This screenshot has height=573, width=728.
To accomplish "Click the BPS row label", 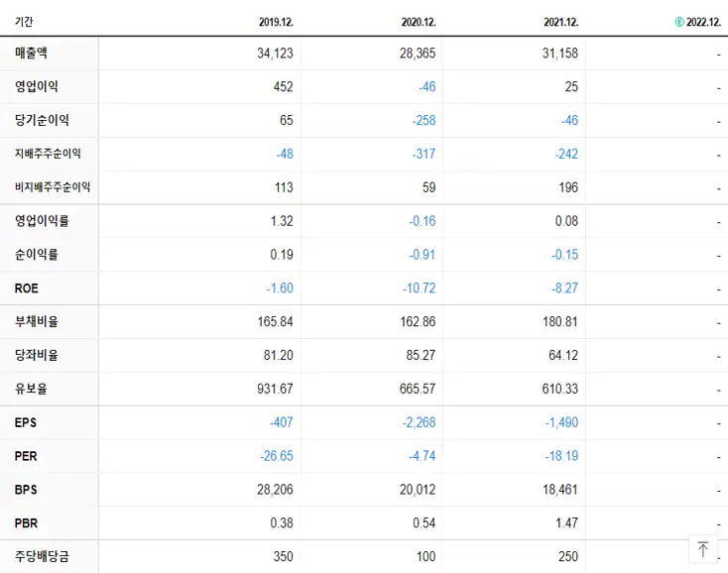I will tap(26, 490).
